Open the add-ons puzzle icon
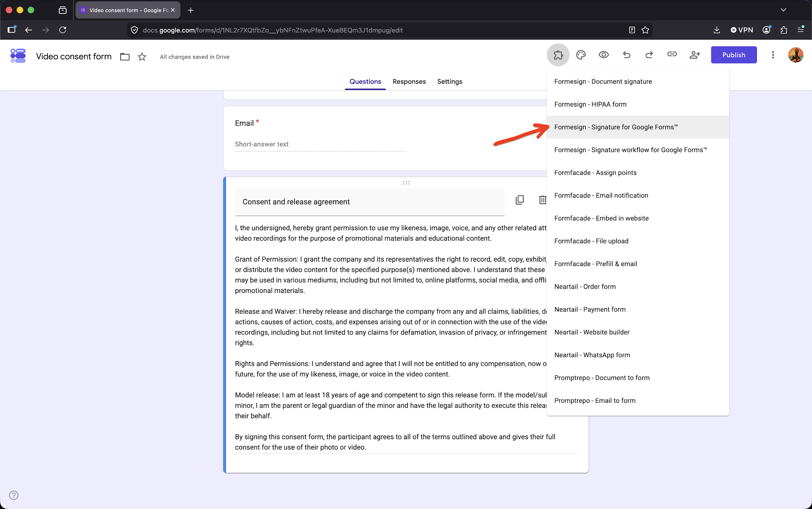 (x=558, y=55)
